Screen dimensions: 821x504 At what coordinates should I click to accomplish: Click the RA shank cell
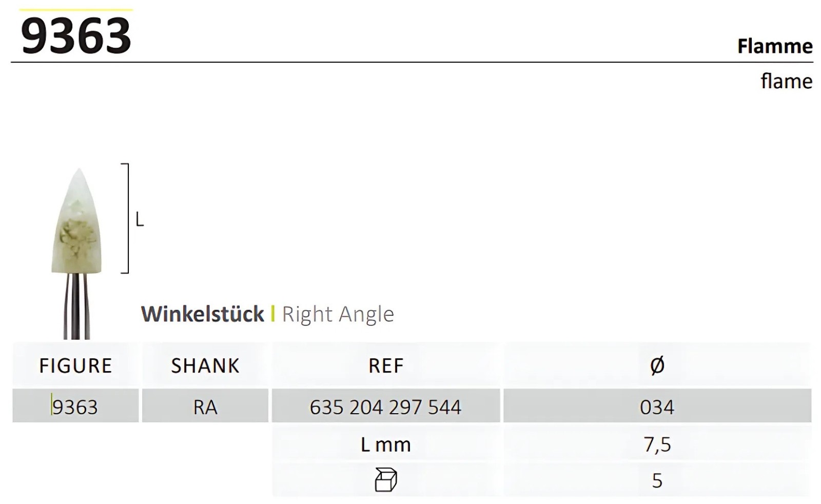tap(205, 407)
